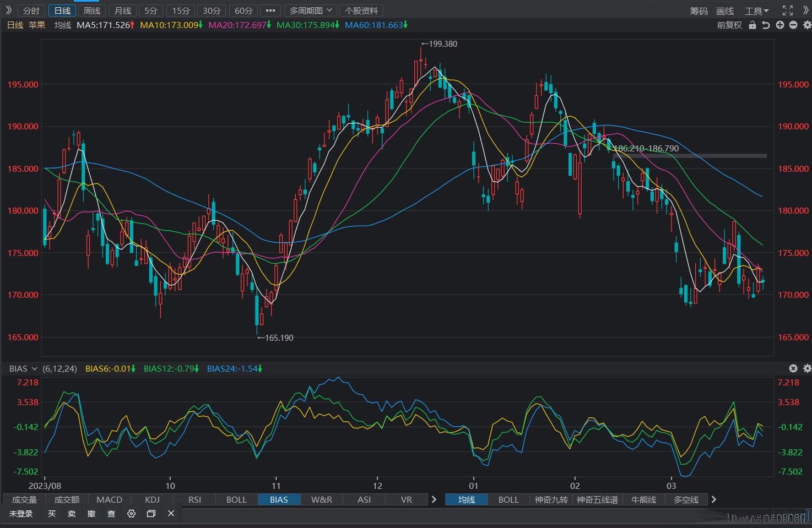
Task: Click the MA5:171.526 label
Action: pyautogui.click(x=106, y=25)
